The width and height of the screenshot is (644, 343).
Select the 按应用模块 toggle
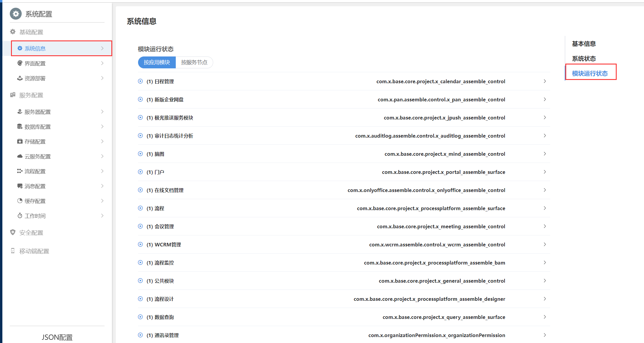[x=157, y=62]
